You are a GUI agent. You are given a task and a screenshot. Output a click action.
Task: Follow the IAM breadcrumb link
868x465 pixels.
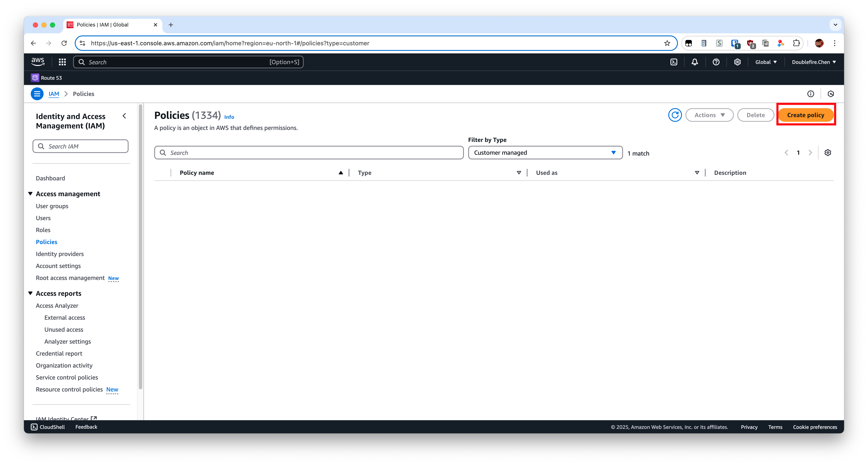coord(54,94)
